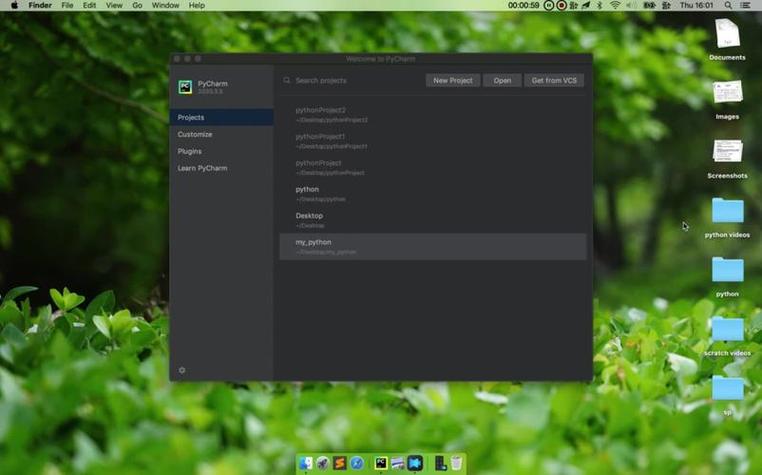Select the scratch videos folder on desktop
This screenshot has width=762, height=475.
[727, 329]
